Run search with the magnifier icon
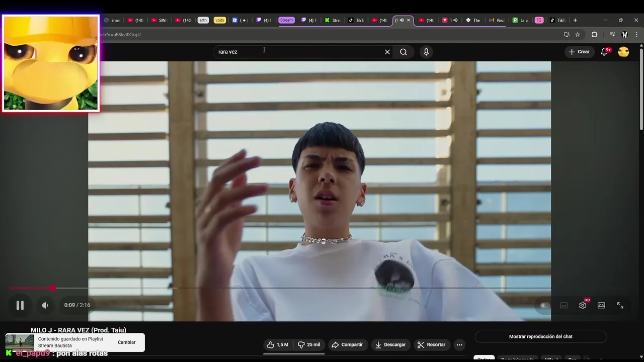The width and height of the screenshot is (644, 362). coord(404,52)
